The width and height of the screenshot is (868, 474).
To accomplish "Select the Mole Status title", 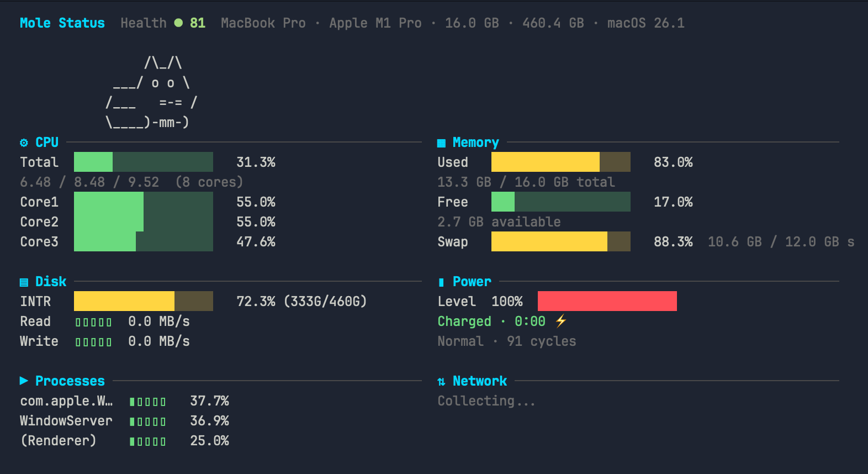I will coord(62,23).
